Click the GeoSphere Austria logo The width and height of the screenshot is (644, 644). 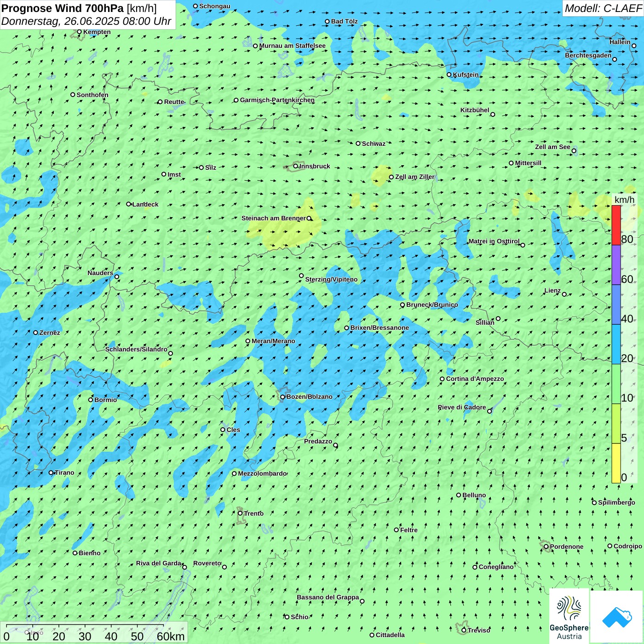click(x=569, y=615)
